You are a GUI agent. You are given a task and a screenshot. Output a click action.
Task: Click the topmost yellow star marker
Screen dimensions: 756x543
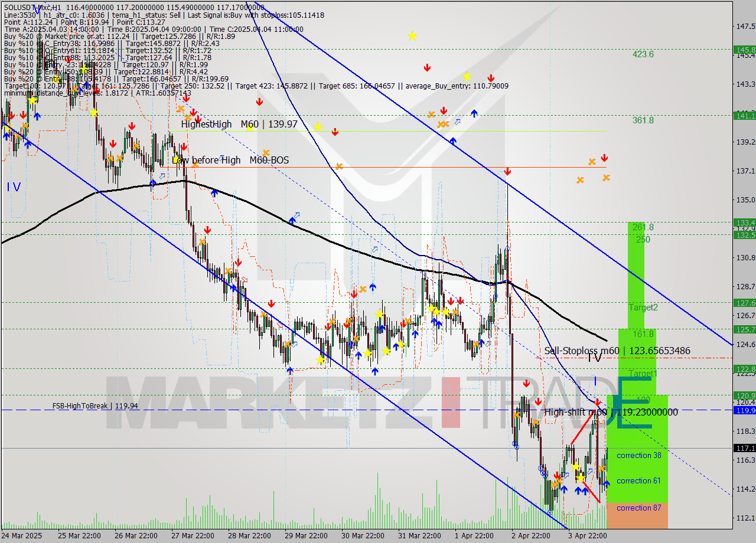[x=412, y=36]
